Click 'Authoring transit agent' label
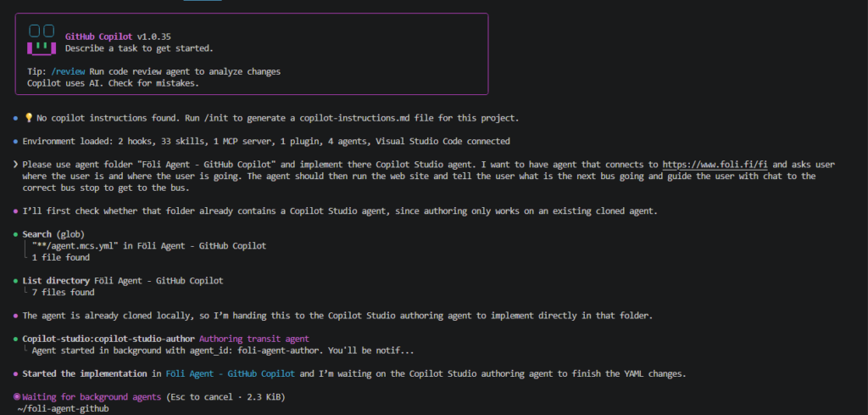Image resolution: width=868 pixels, height=415 pixels. pyautogui.click(x=254, y=339)
